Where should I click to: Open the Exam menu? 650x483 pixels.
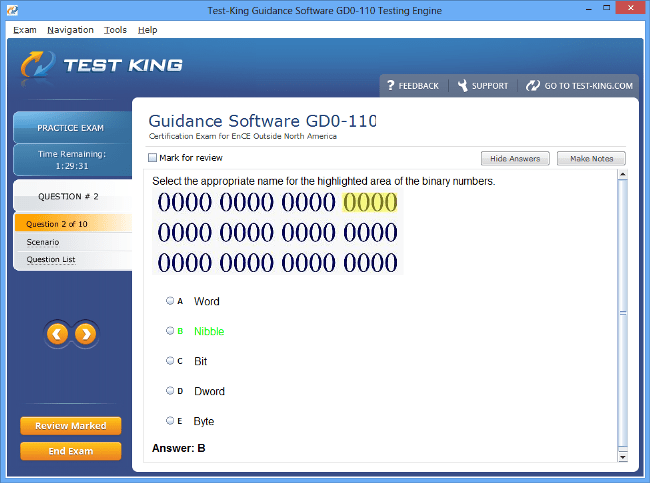click(24, 30)
